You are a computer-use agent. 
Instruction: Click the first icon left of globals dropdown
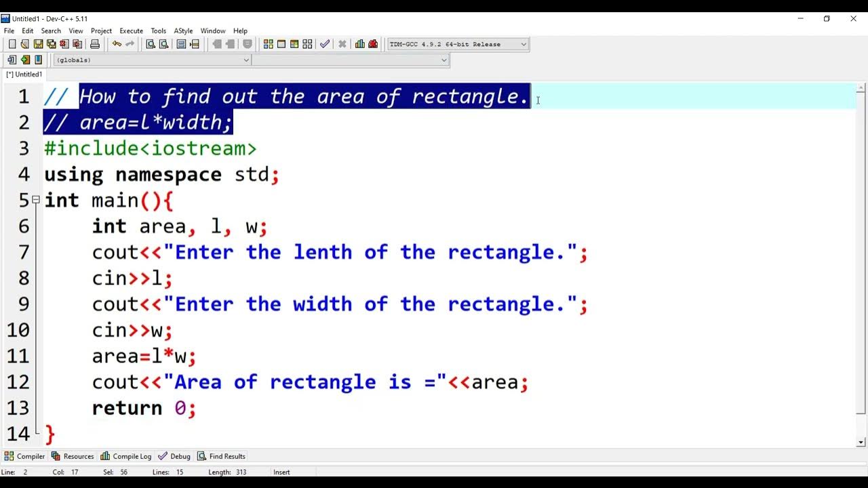point(12,60)
